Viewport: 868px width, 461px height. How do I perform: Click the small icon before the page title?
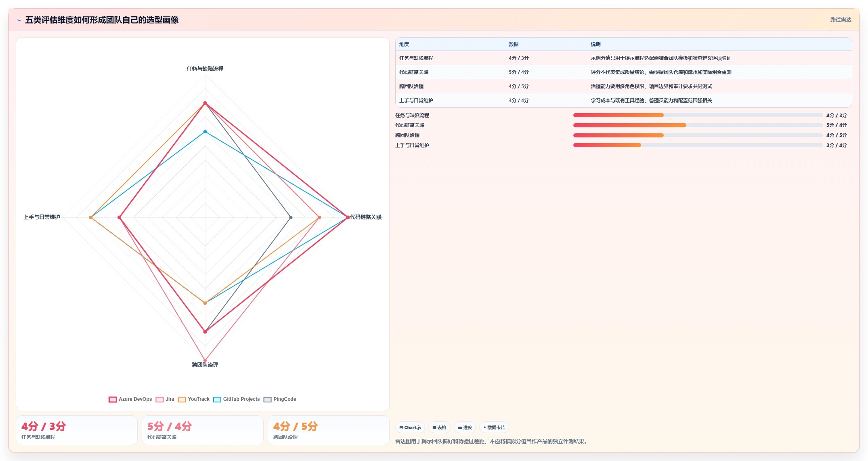pyautogui.click(x=19, y=20)
